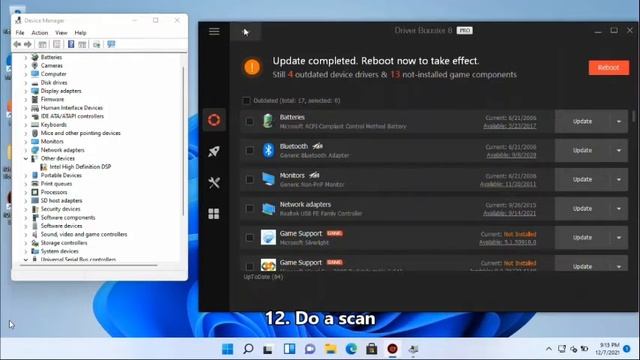Check the Bluetooth driver checkbox

point(249,151)
